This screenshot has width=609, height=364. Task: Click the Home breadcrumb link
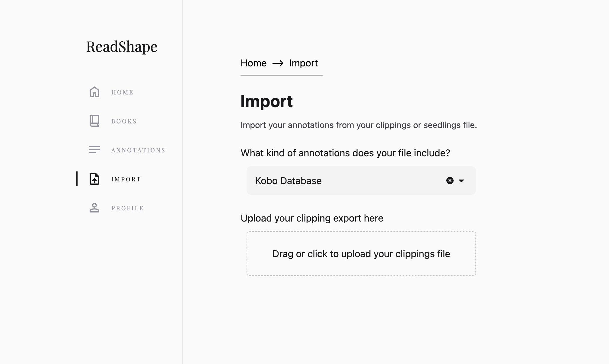point(253,63)
